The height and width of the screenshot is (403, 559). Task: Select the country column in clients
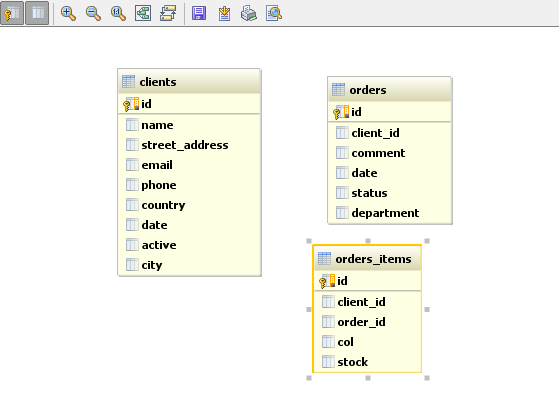[x=189, y=205]
